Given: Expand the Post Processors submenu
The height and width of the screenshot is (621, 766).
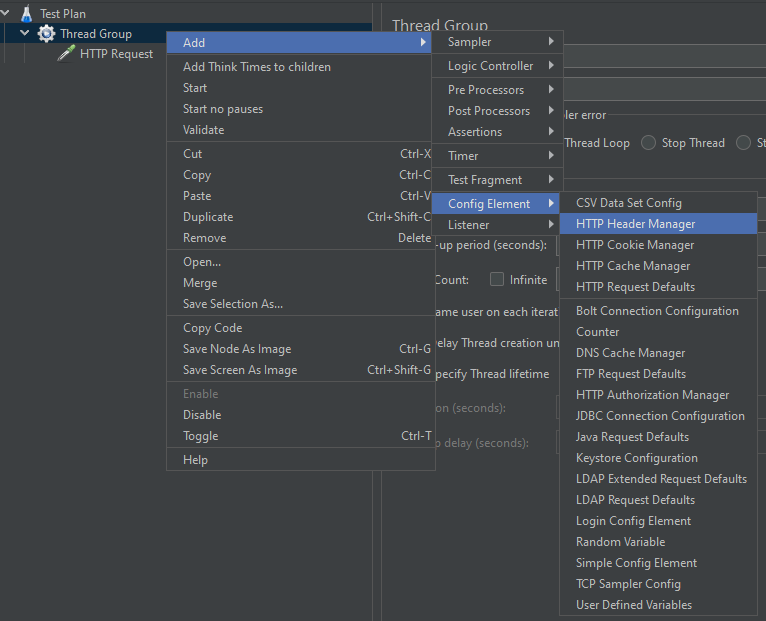Looking at the screenshot, I should pos(497,111).
